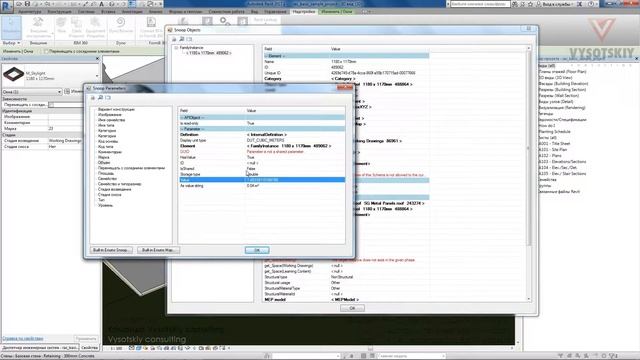Select 'Definition' row in Snoop Parameters grid
The image size is (640, 360).
[262, 134]
